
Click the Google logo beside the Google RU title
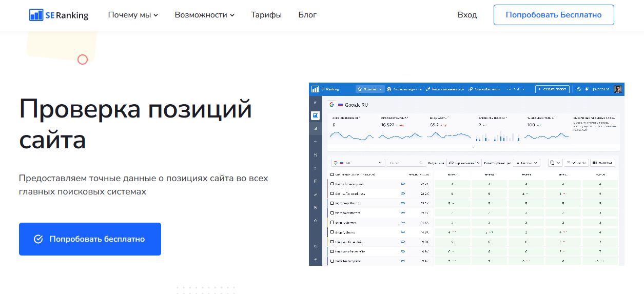331,105
